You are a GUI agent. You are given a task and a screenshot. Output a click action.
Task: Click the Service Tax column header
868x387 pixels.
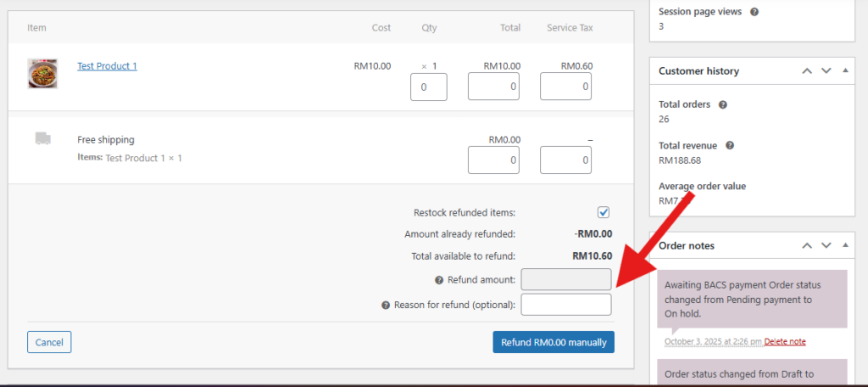click(x=570, y=28)
